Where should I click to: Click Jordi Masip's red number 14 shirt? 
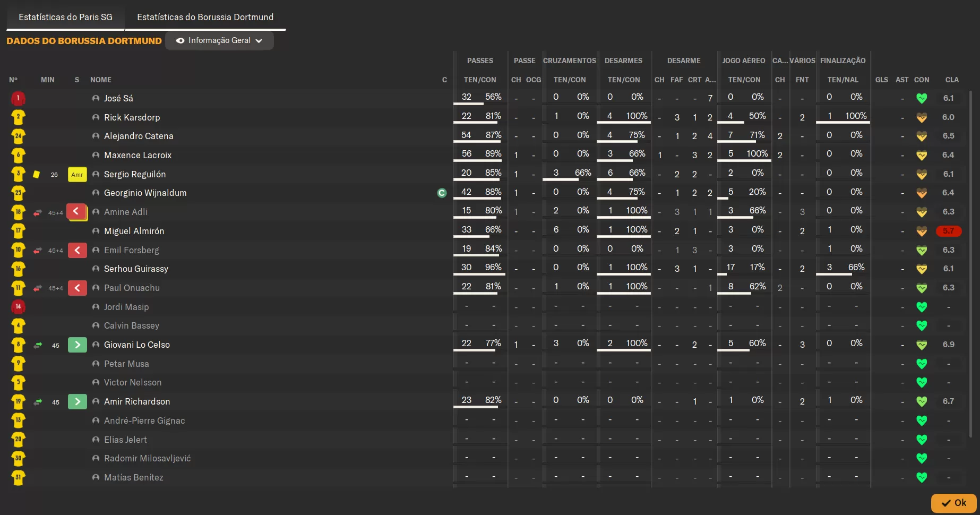(18, 307)
